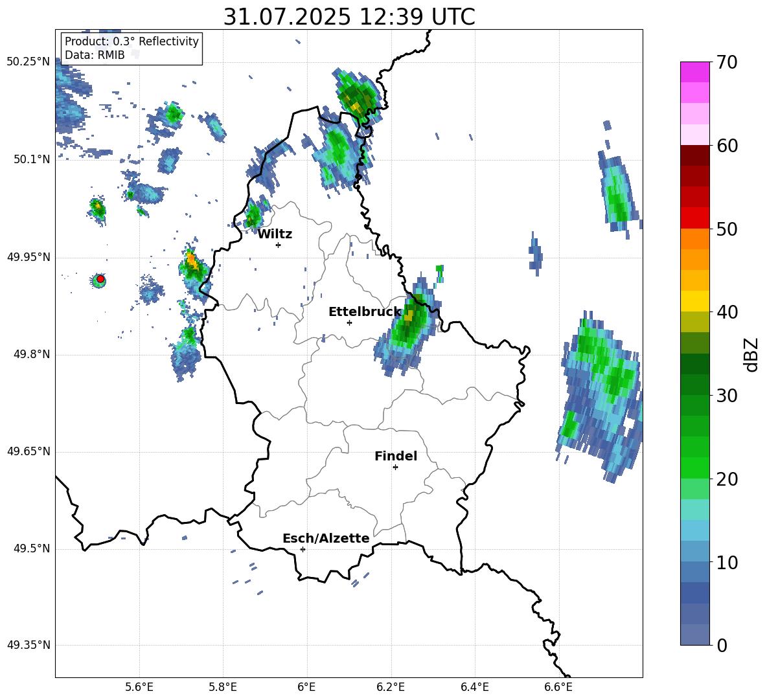This screenshot has width=767, height=700.
Task: Click the Ettelbruck station label
Action: click(x=365, y=312)
